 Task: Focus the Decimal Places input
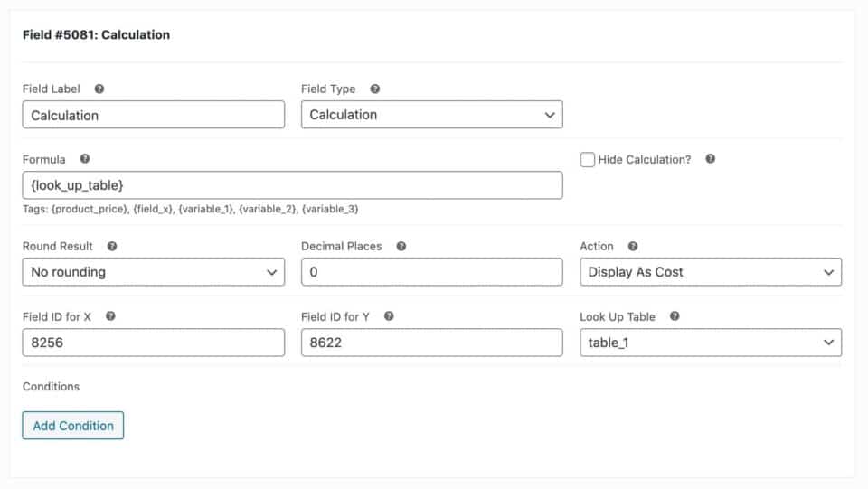432,271
